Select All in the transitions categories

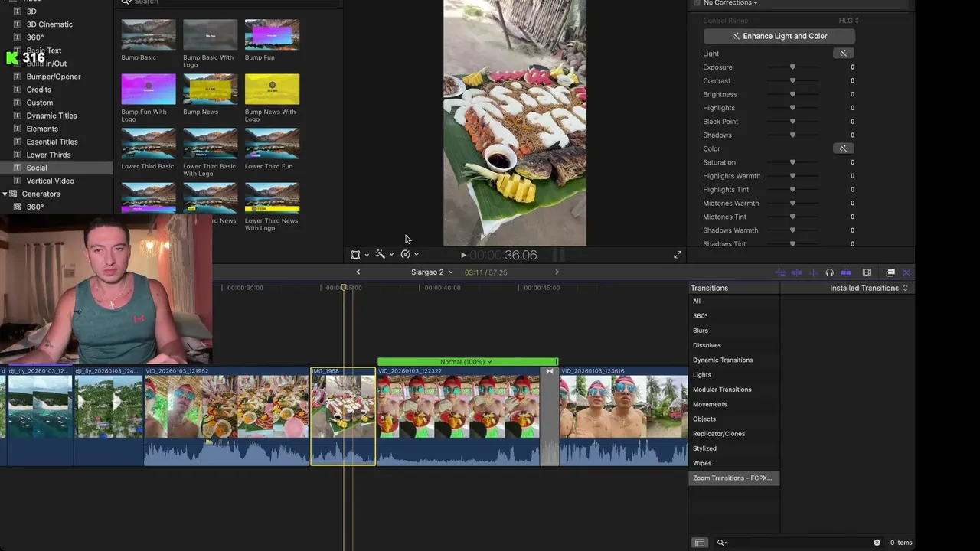697,302
